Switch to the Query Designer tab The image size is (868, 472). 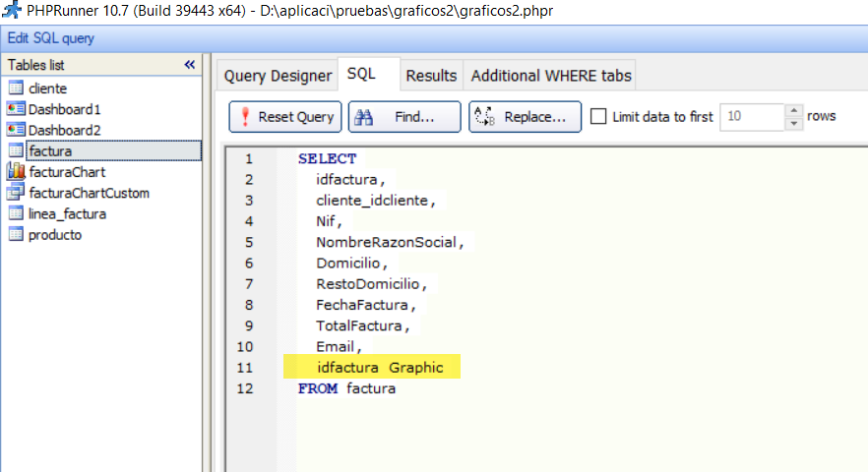278,76
